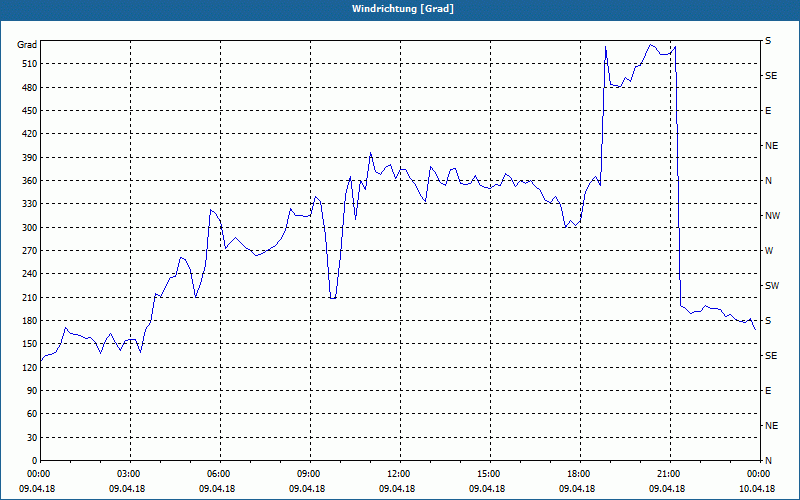Pick the 60 label on the left axis

click(x=32, y=414)
